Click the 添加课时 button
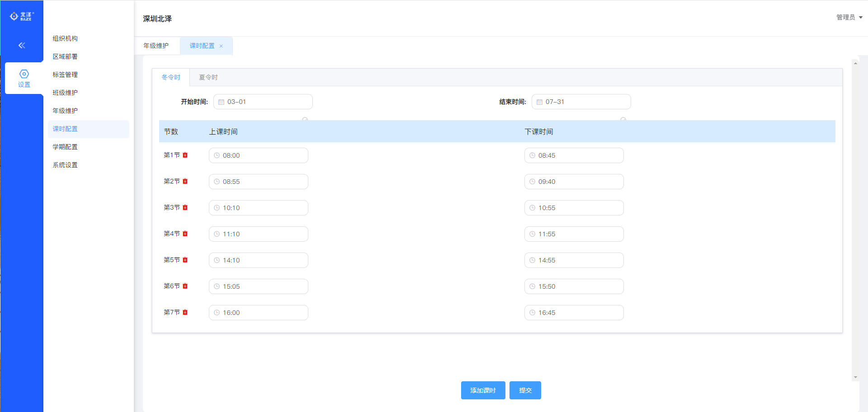 coord(483,390)
